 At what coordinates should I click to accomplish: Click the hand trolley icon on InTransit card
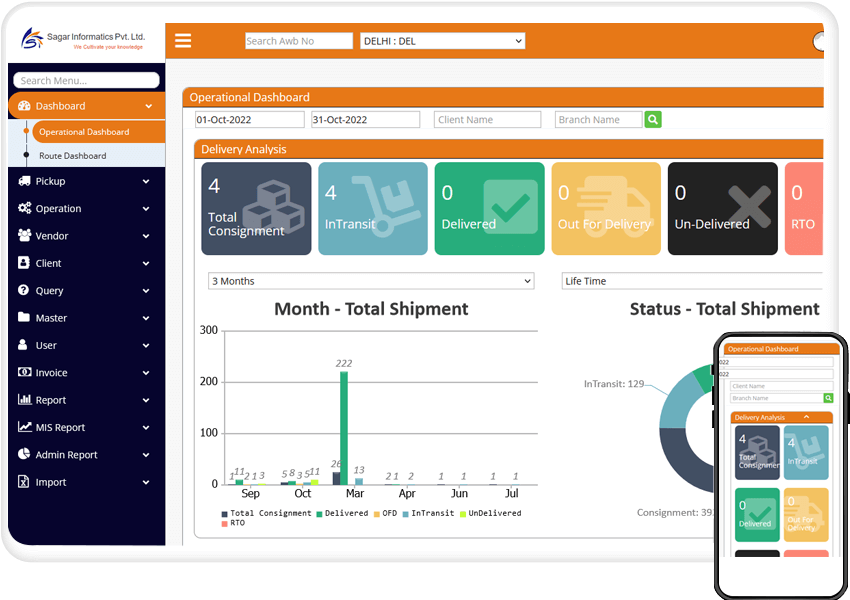tap(386, 206)
